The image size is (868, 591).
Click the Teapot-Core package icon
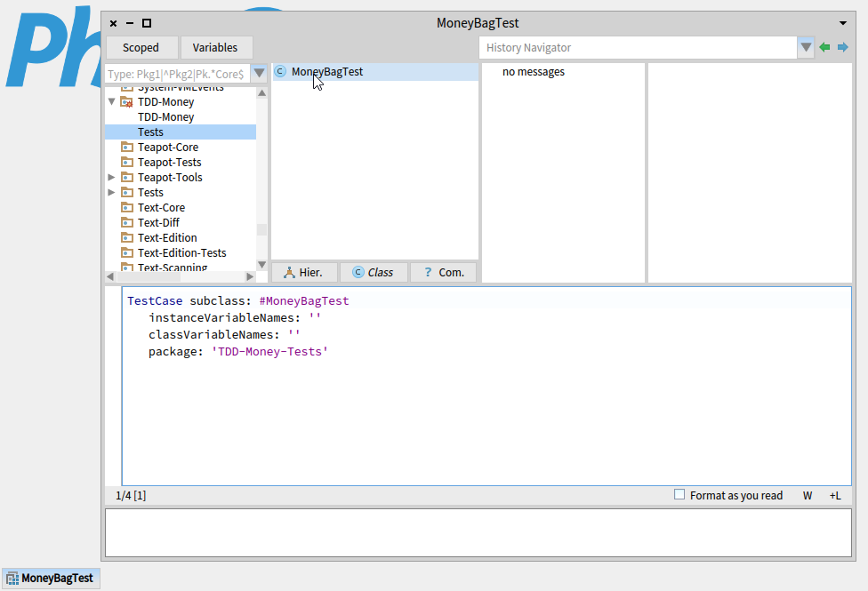[x=127, y=147]
